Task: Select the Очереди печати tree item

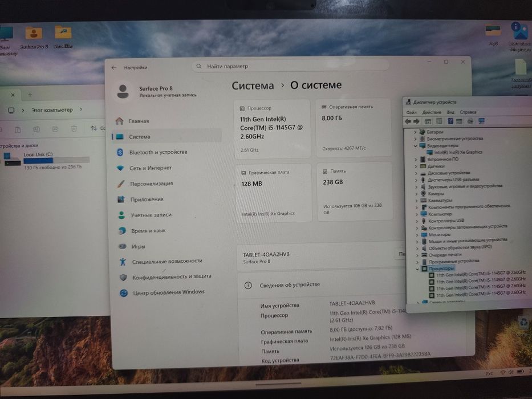Action: (445, 254)
